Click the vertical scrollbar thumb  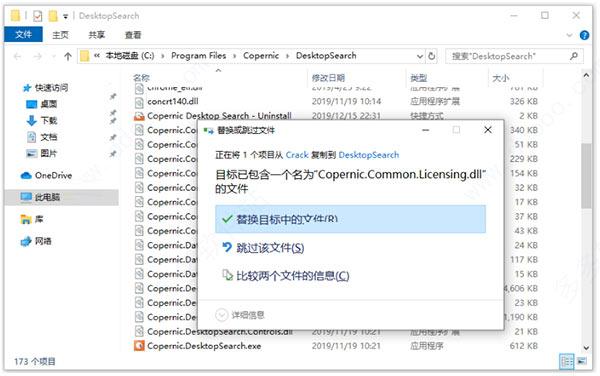coord(586,176)
